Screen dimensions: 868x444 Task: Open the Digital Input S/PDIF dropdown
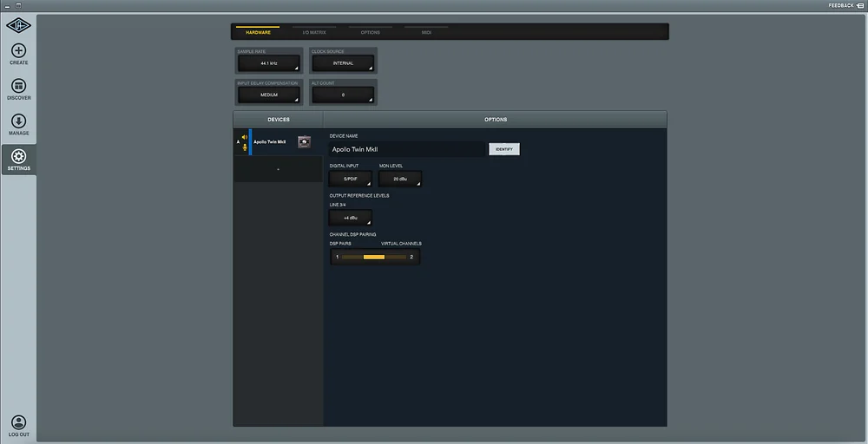tap(351, 180)
